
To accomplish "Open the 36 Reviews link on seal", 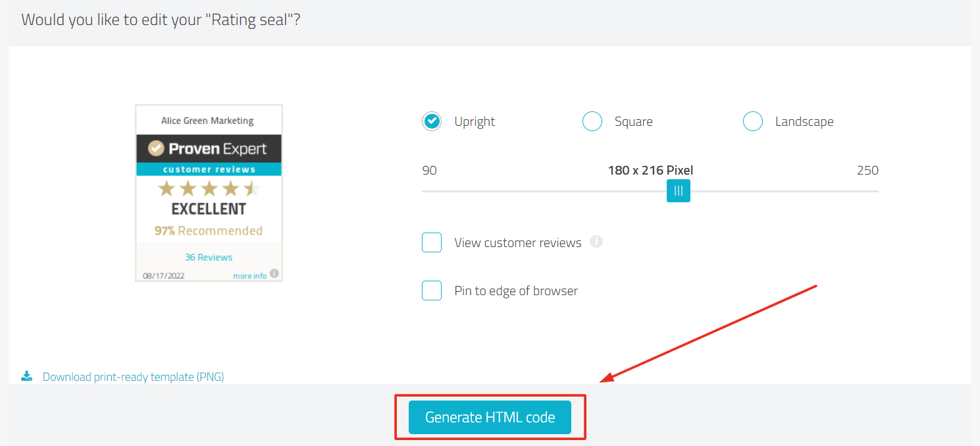I will tap(209, 257).
